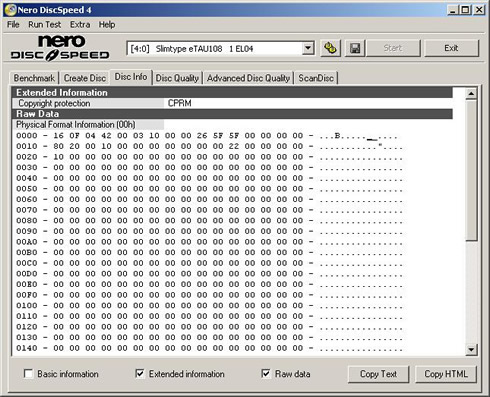Expand the Slimtype eTAU108 drive dropdown
Screen dimensions: 490x397
[308, 49]
